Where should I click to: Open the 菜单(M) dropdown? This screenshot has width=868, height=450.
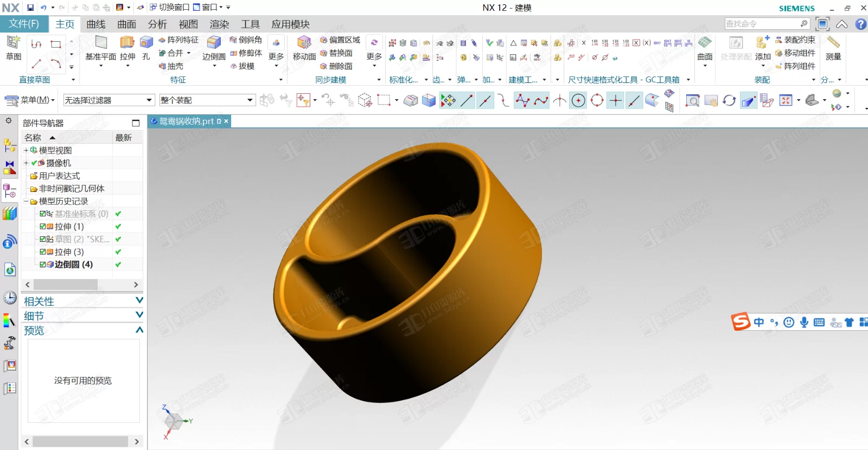pos(30,100)
